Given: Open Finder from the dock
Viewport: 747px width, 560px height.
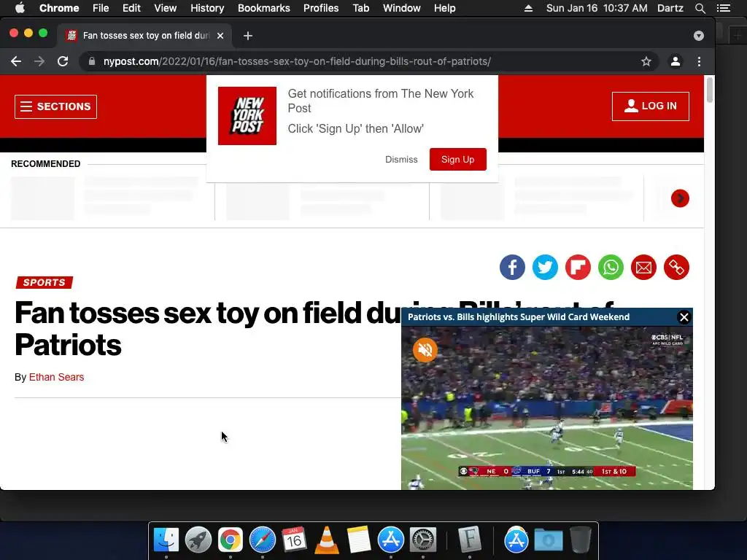Looking at the screenshot, I should [166, 540].
